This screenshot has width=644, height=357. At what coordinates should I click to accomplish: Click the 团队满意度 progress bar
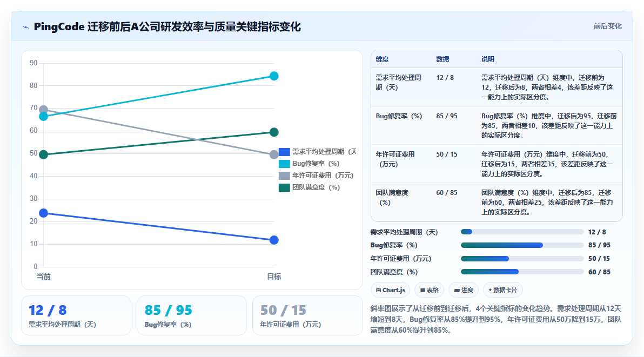pyautogui.click(x=522, y=272)
